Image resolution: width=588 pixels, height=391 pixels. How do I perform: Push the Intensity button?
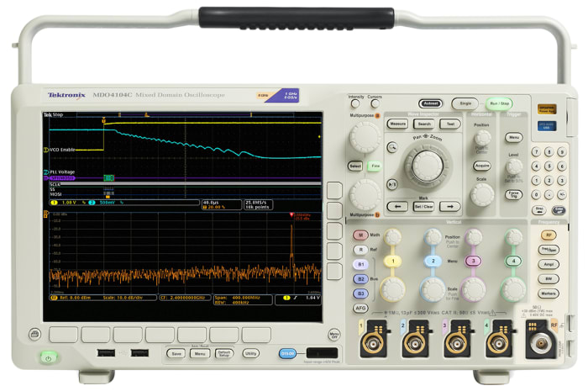355,103
